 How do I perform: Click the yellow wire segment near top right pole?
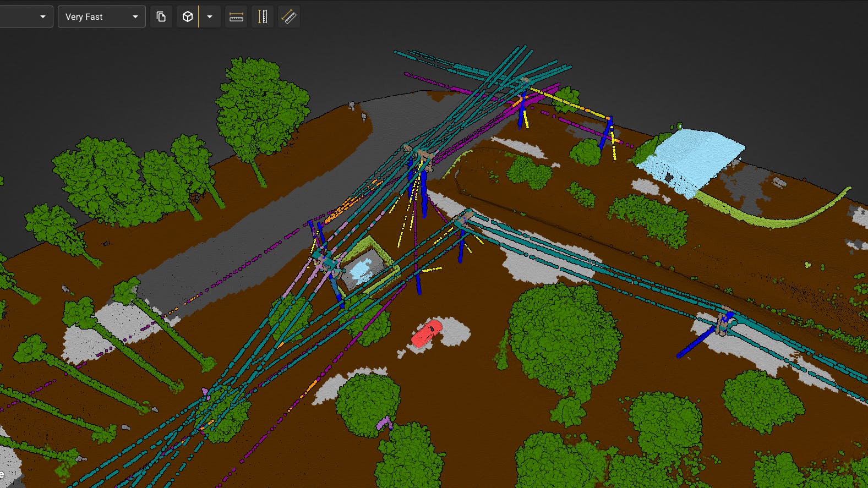tap(567, 102)
